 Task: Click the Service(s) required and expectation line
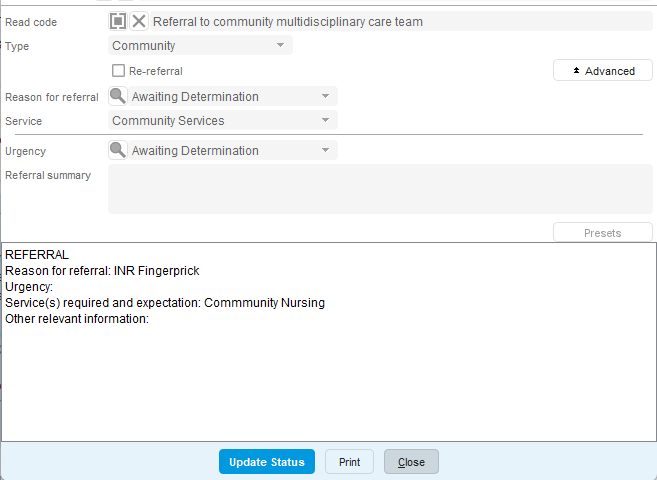165,303
